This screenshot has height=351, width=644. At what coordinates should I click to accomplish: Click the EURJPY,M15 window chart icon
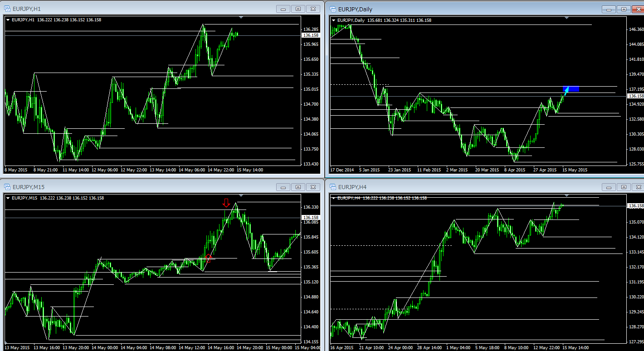point(8,187)
